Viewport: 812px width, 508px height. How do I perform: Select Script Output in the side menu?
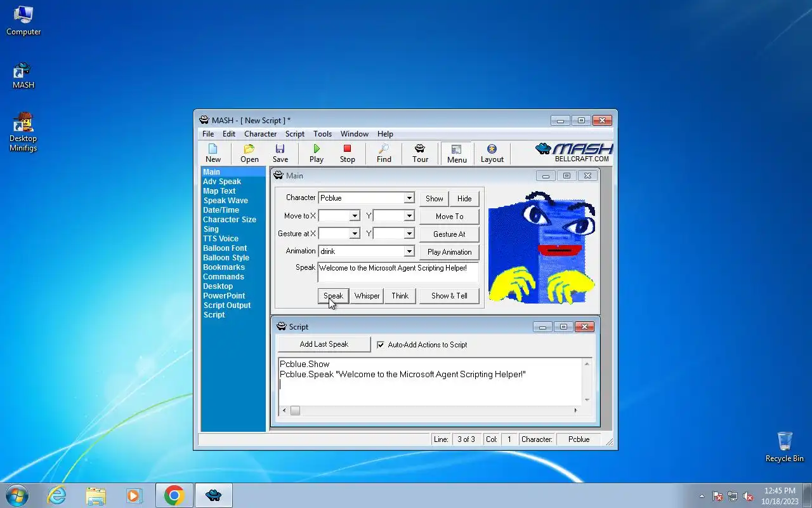(x=227, y=305)
